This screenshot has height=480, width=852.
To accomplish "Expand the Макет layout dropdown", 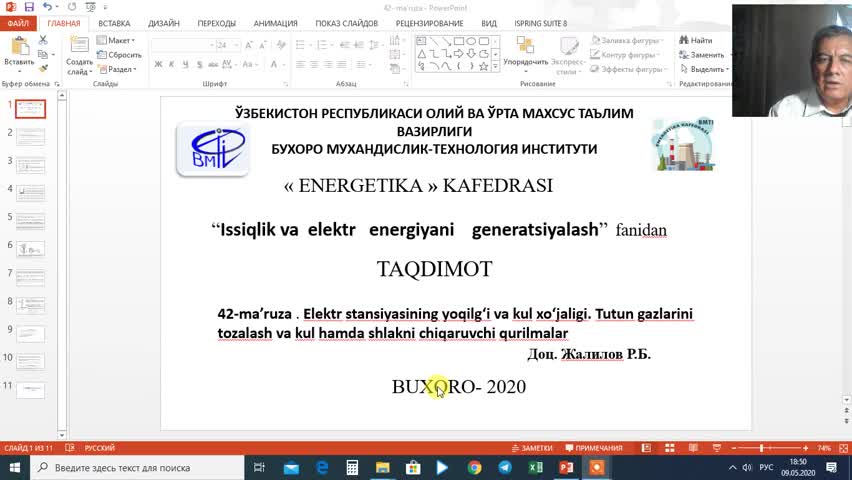I will [x=117, y=41].
